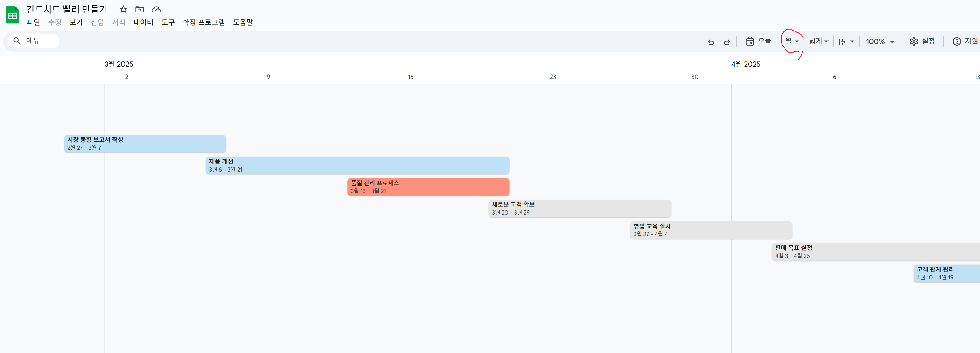Click the date range 3월 20 - 3월 29
The width and height of the screenshot is (980, 353).
pos(510,212)
